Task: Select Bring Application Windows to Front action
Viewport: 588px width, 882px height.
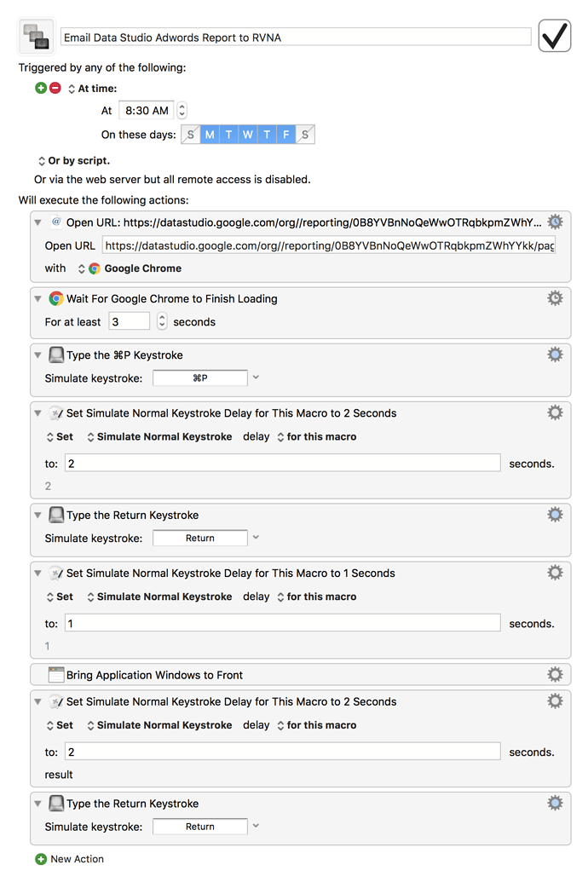Action: click(301, 674)
